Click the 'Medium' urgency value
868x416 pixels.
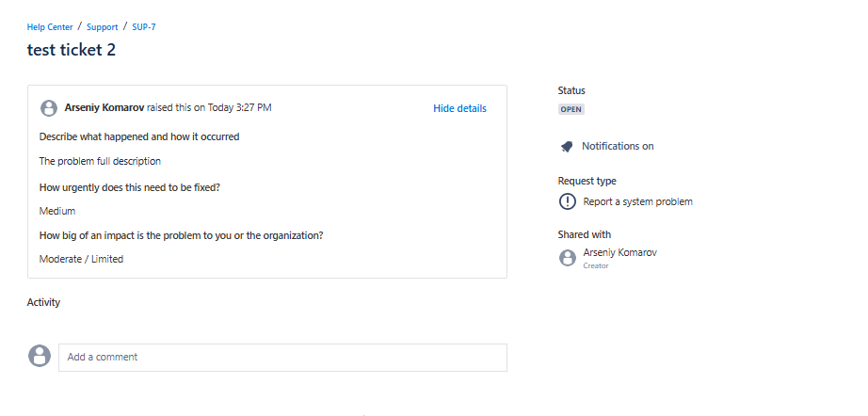57,211
